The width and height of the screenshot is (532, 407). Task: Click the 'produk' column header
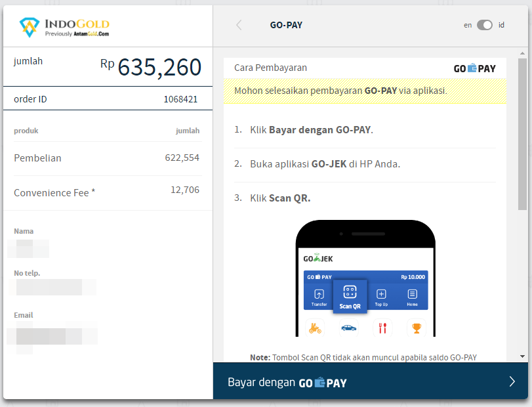(26, 131)
